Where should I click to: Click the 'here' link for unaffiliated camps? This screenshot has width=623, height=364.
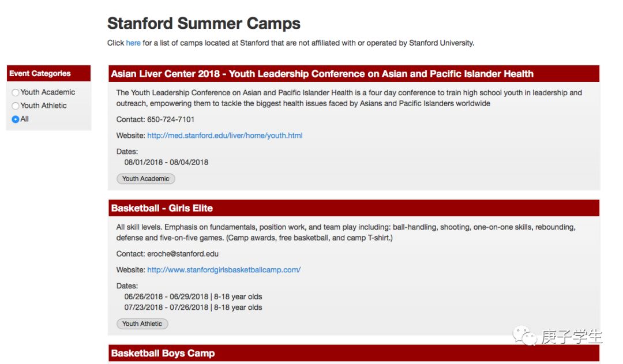[133, 43]
